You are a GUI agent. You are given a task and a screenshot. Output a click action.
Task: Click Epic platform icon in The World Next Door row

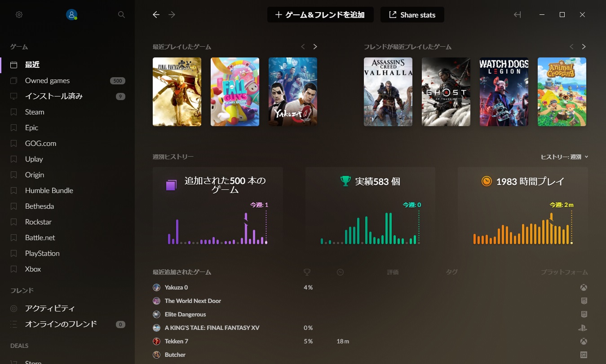tap(584, 301)
